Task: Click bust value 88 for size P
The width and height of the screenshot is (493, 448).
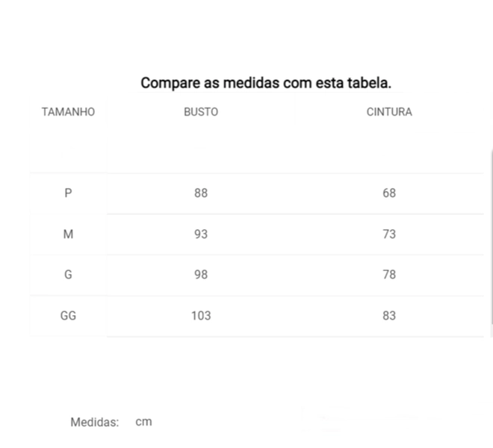Action: click(201, 193)
